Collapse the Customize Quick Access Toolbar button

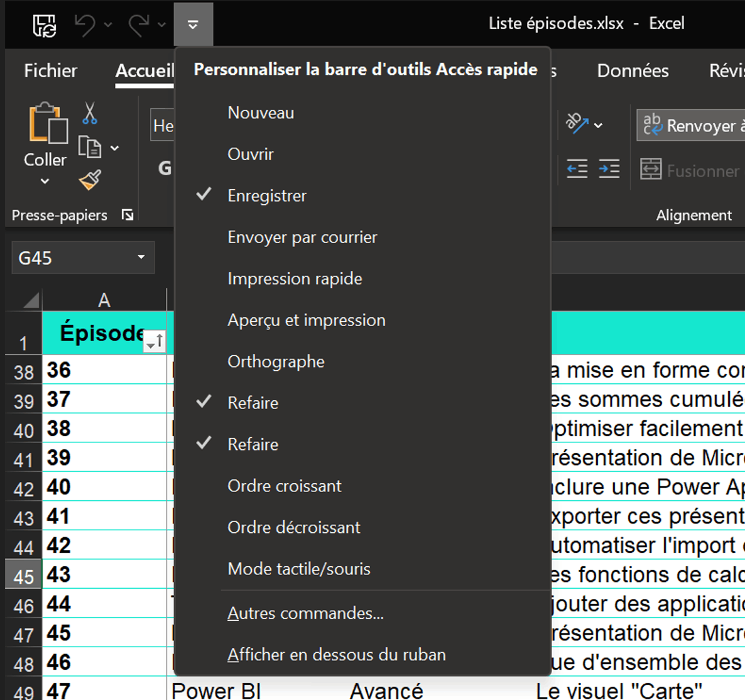point(193,25)
